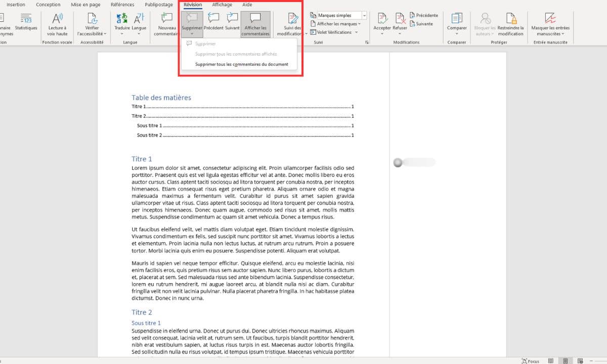Click the Langue icon
The width and height of the screenshot is (607, 364).
pyautogui.click(x=139, y=19)
